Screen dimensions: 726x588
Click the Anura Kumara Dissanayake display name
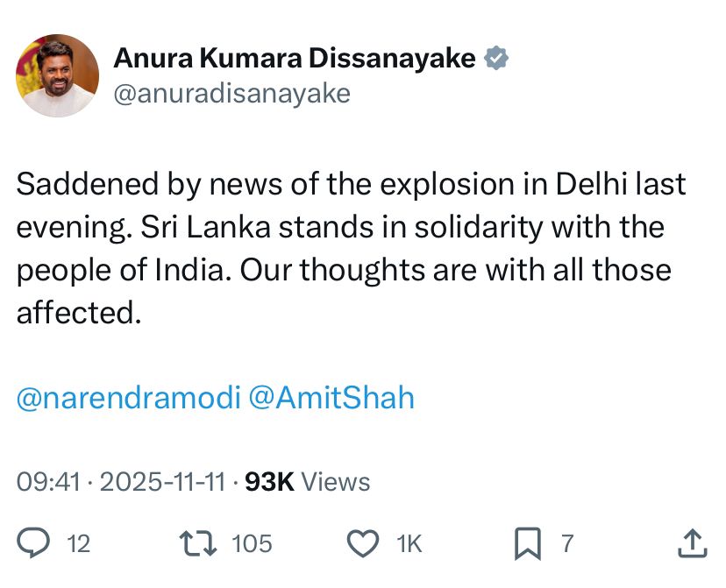click(x=295, y=59)
